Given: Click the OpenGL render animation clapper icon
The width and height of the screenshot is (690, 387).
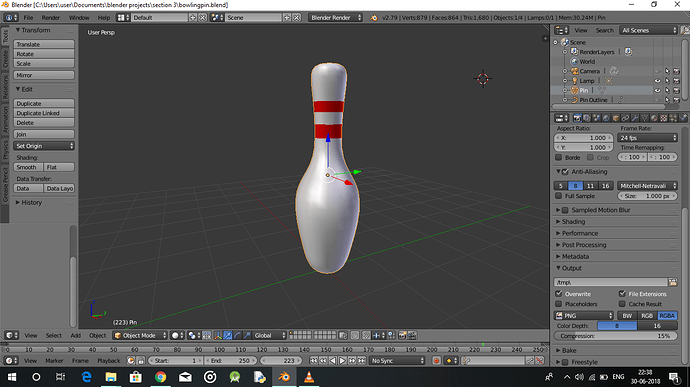Looking at the screenshot, I should (x=412, y=335).
